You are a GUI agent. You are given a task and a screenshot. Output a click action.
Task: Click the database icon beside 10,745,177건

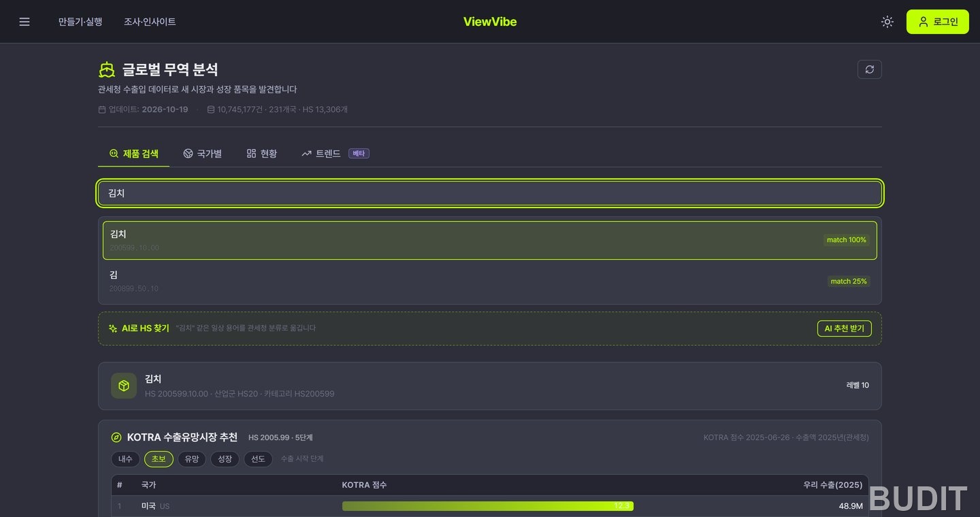tap(211, 110)
